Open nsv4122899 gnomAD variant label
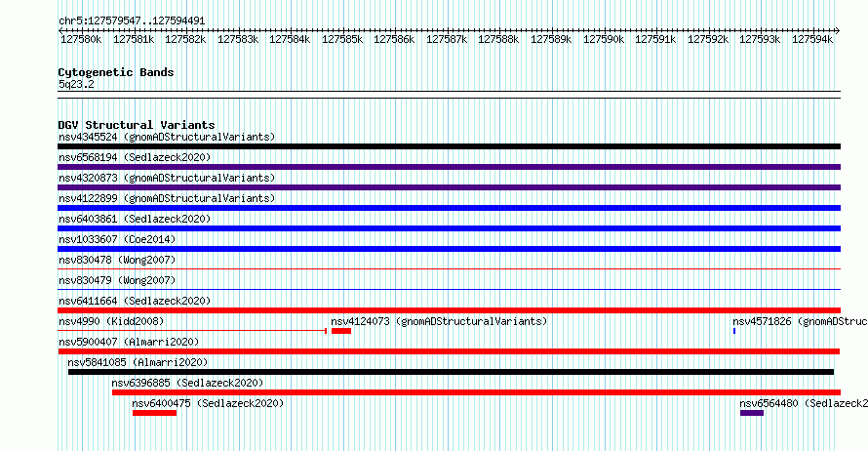Viewport: 868px width, 451px height. pos(167,198)
